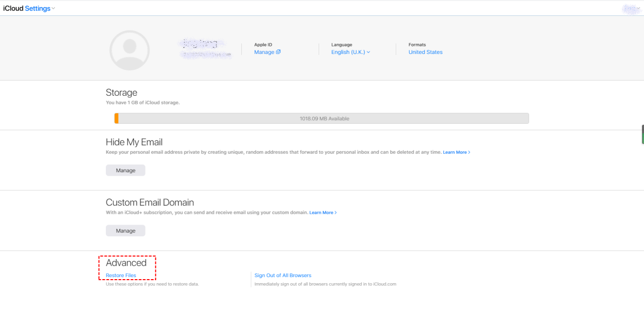Click the Language label
The width and height of the screenshot is (644, 327).
342,45
